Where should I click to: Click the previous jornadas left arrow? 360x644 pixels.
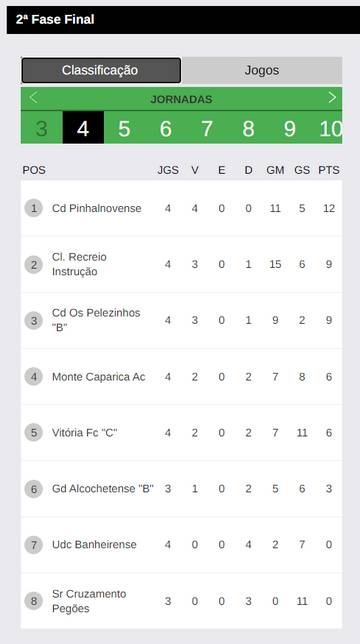click(x=33, y=98)
